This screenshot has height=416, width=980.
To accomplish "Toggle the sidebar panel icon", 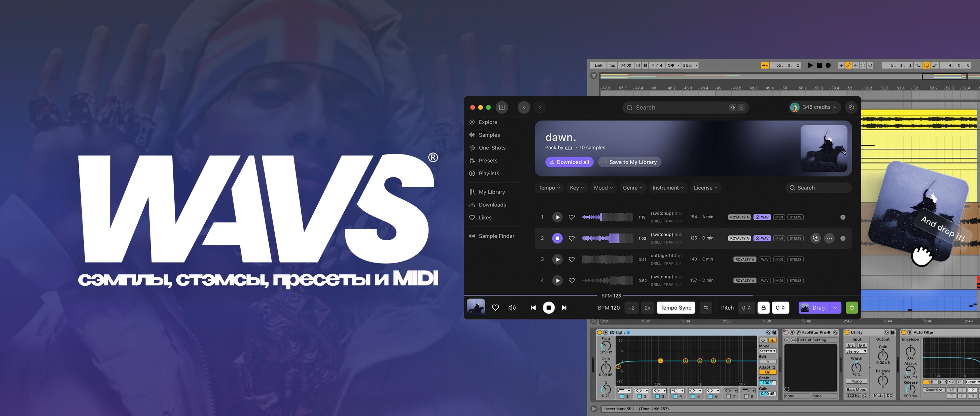I will [x=502, y=107].
